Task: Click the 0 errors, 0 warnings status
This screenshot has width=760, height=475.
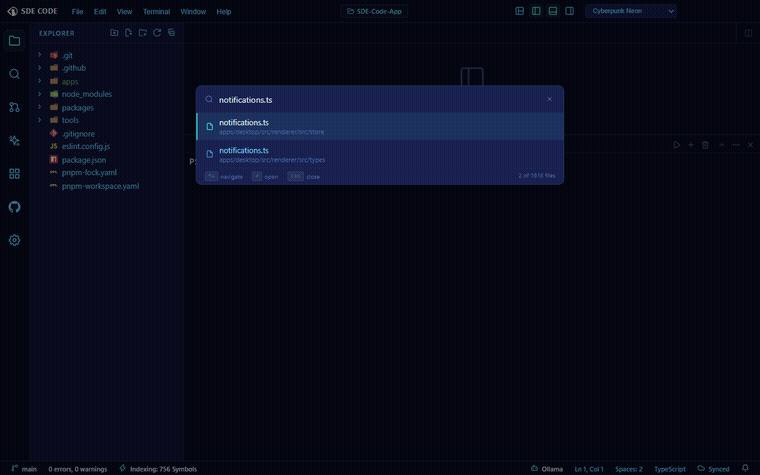Action: [78, 469]
